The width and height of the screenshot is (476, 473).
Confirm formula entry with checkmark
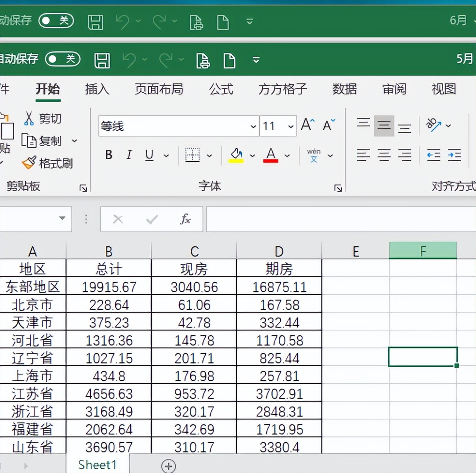[x=152, y=219]
